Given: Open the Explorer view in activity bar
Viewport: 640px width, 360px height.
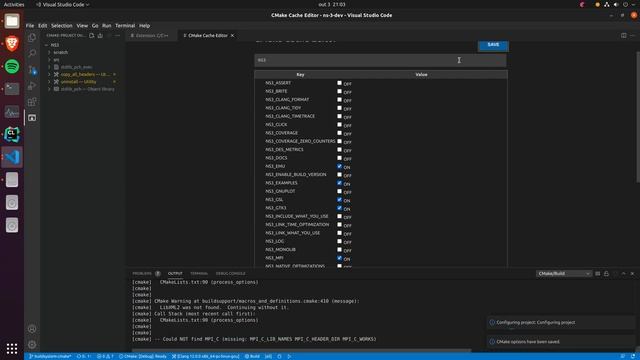Looking at the screenshot, I should tap(32, 38).
